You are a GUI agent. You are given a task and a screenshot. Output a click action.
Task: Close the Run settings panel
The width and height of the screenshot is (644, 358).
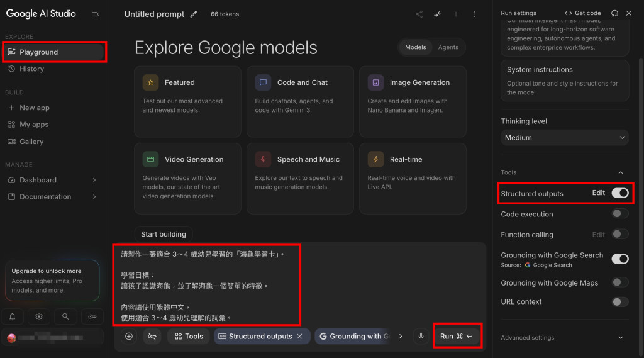coord(629,13)
